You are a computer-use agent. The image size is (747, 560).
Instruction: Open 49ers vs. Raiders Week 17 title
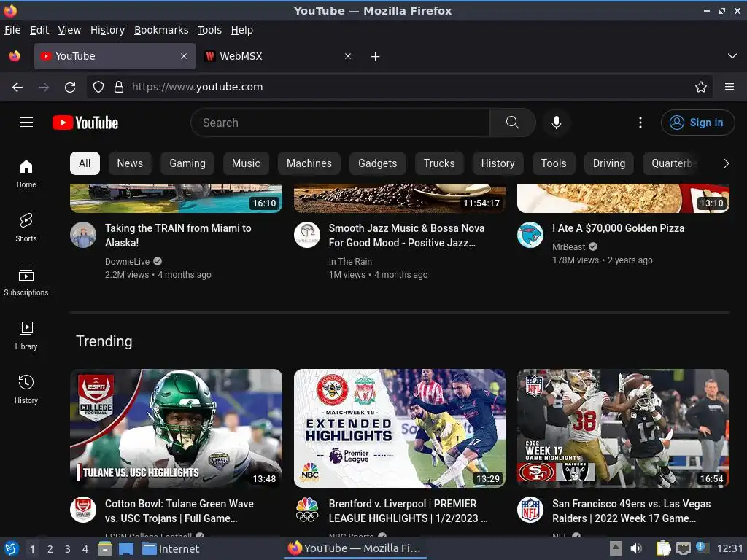[x=631, y=511]
